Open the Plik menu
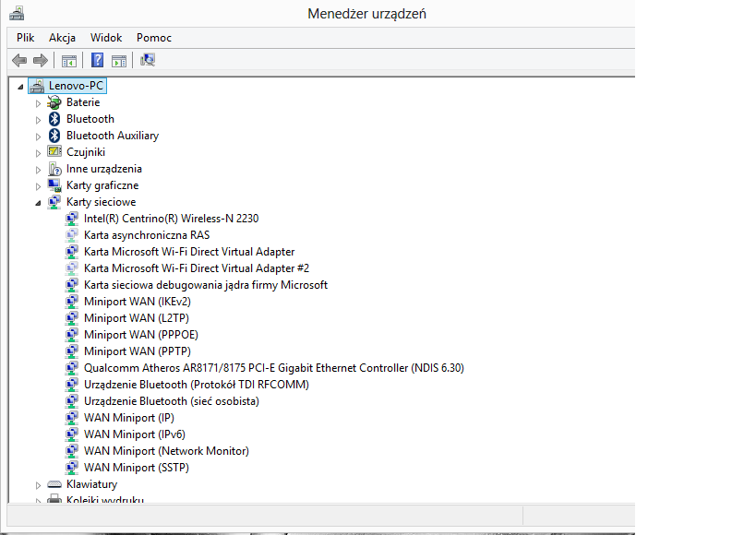This screenshot has width=756, height=535. pos(25,38)
